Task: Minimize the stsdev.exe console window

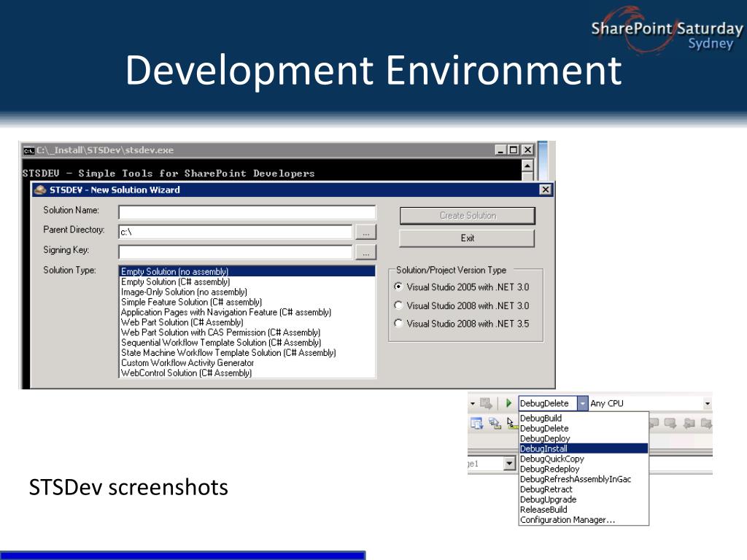Action: point(500,150)
